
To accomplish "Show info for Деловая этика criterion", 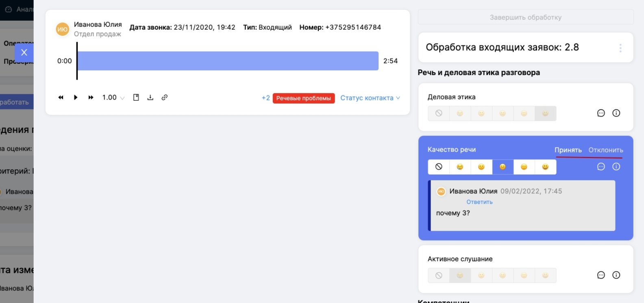I will tap(616, 113).
